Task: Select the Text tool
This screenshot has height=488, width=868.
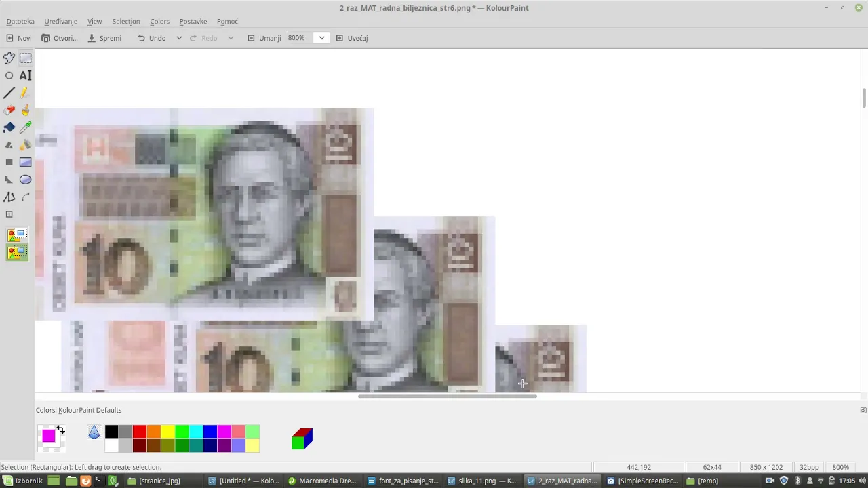Action: 25,76
